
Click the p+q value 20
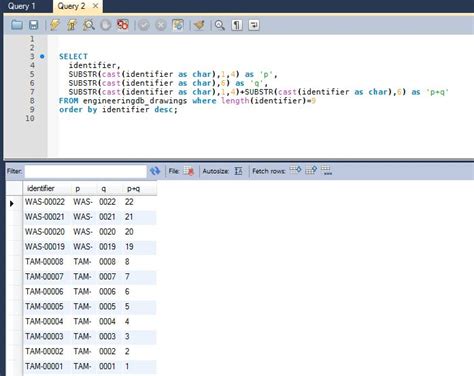coord(129,232)
